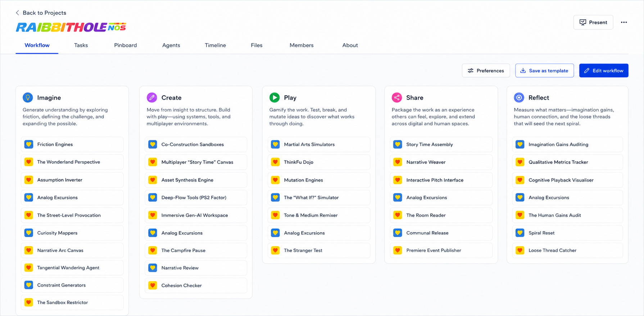The image size is (644, 316).
Task: Click the heart icon beside Assumption Inverter
Action: 29,180
